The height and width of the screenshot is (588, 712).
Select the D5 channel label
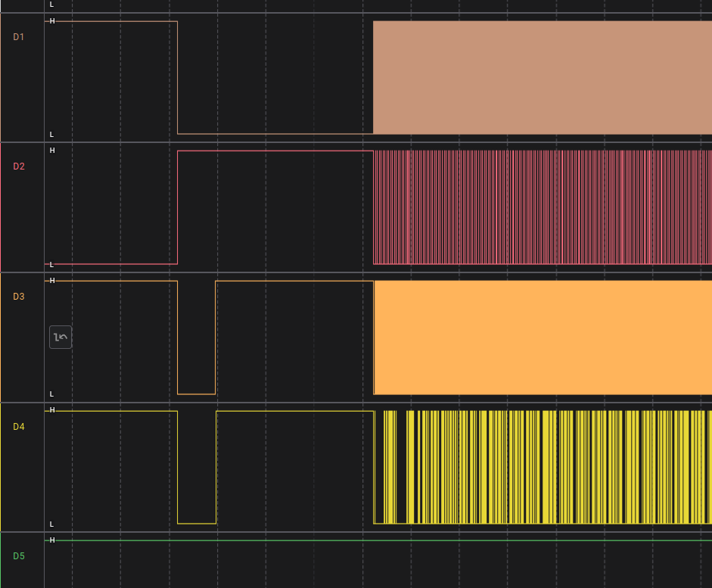click(x=19, y=555)
